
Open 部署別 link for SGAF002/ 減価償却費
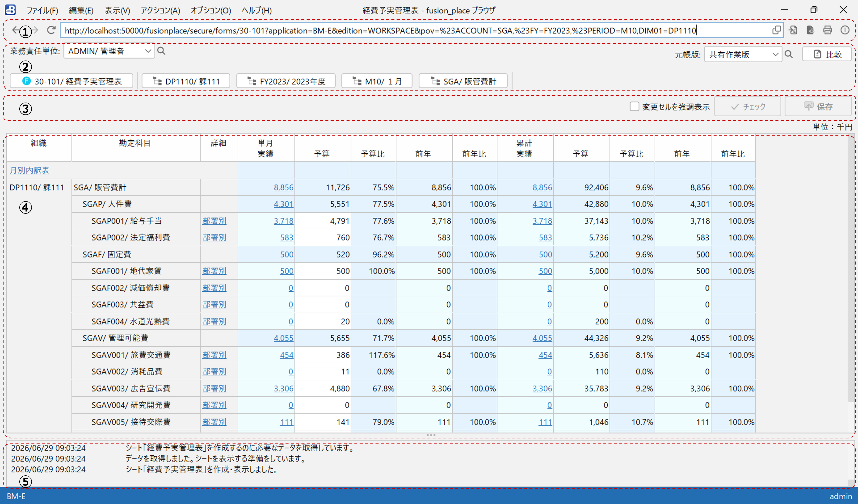(214, 288)
